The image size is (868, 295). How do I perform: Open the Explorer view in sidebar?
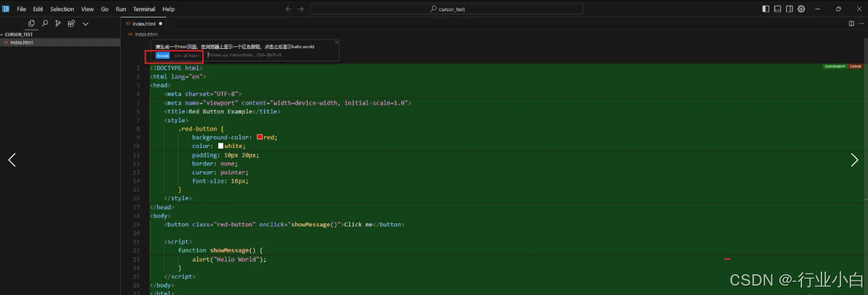pyautogui.click(x=31, y=23)
